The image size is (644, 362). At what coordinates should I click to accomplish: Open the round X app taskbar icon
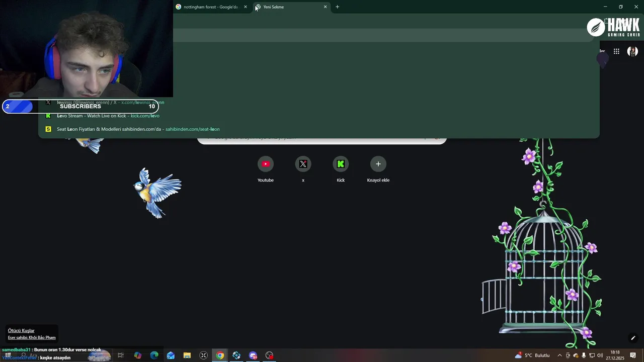coord(204,355)
